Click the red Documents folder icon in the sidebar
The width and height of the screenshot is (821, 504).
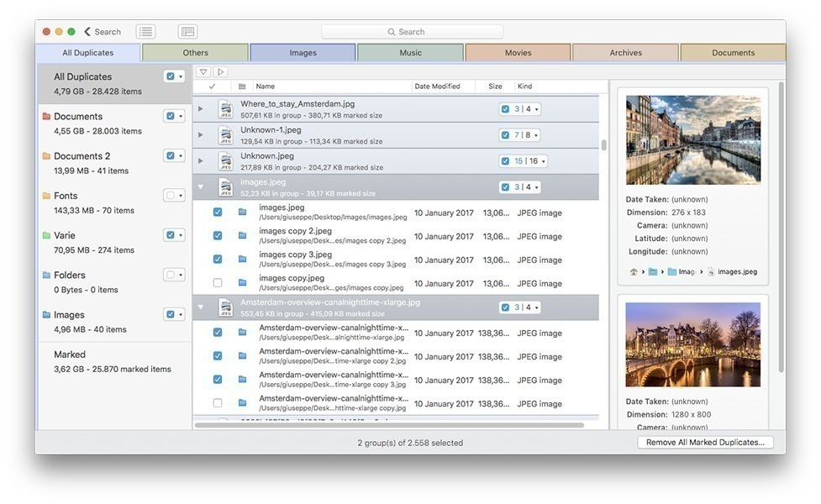coord(46,117)
